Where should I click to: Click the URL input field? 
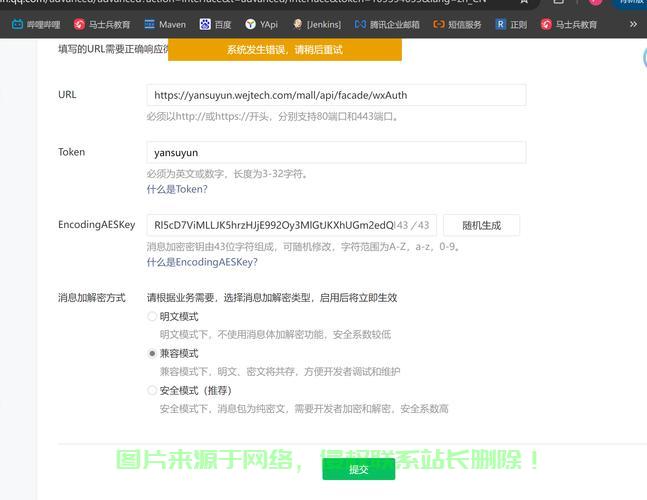pos(336,95)
